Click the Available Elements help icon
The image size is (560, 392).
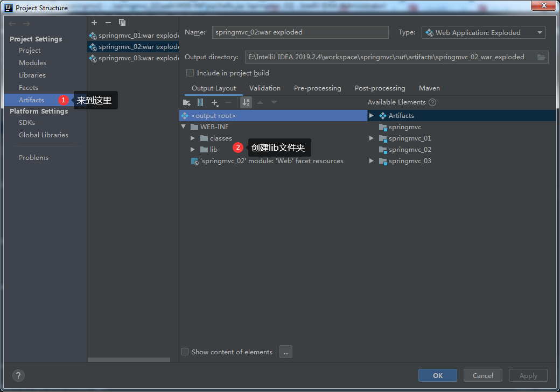coord(432,102)
